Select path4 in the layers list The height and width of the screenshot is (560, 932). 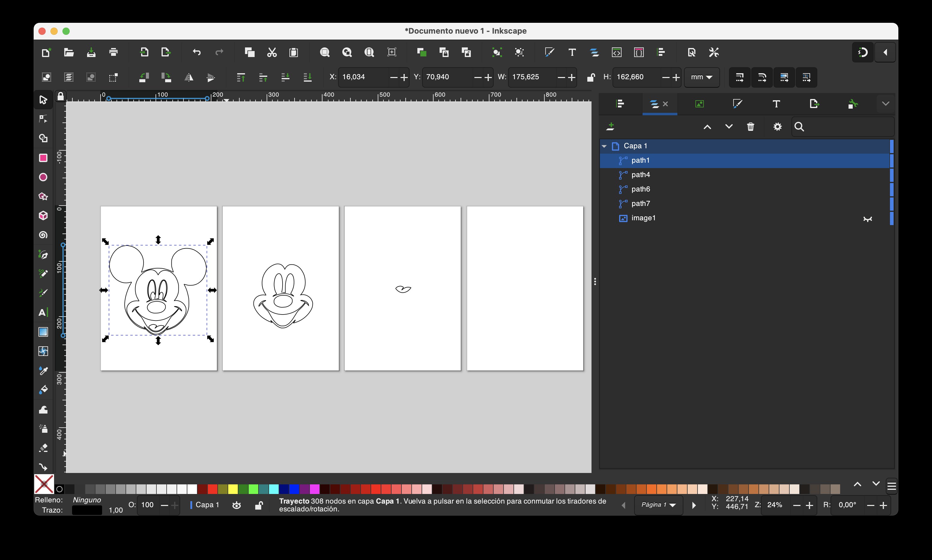tap(744, 175)
